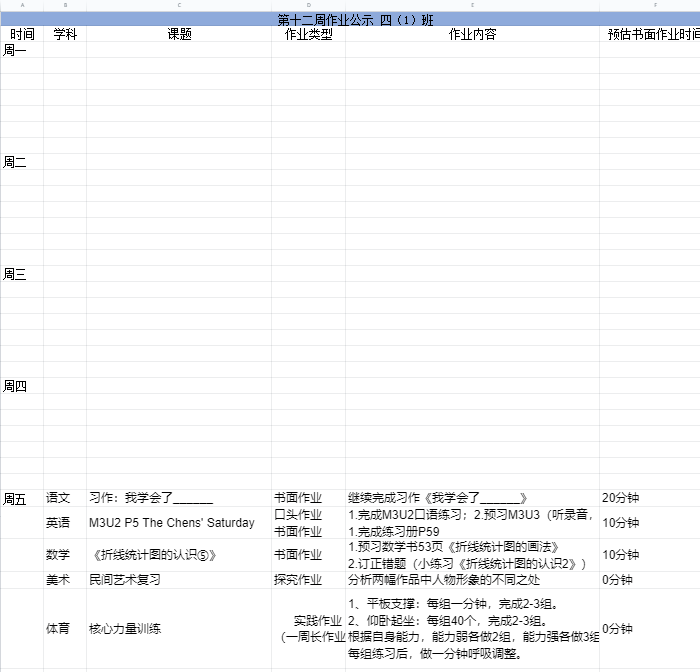Select the 英语 subject cell
The width and height of the screenshot is (700, 672).
[x=65, y=522]
